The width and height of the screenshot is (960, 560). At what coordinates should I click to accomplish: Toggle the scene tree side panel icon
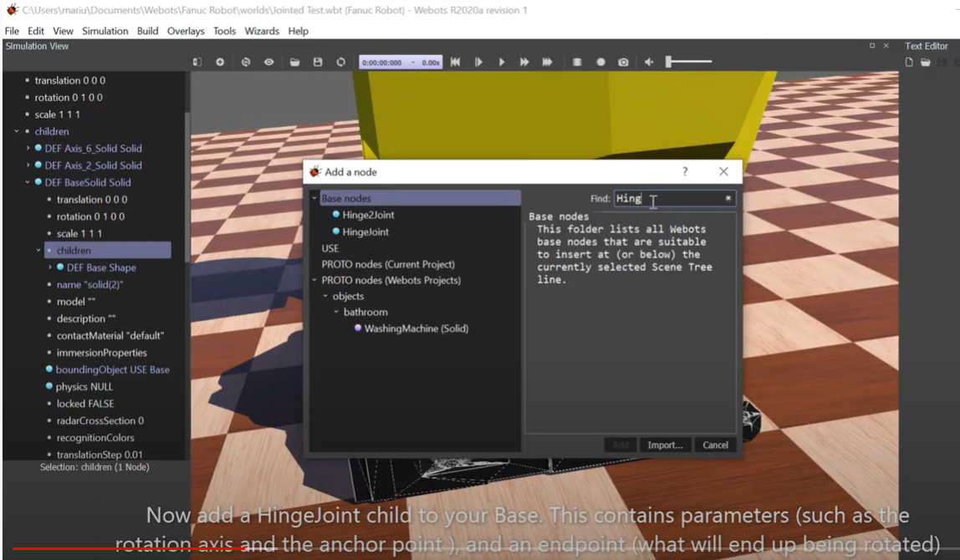coord(197,62)
